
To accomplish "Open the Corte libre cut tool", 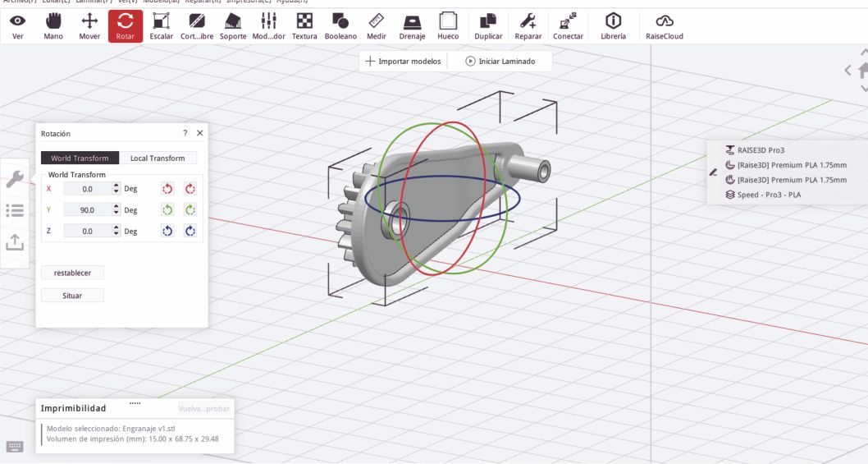I will click(197, 26).
